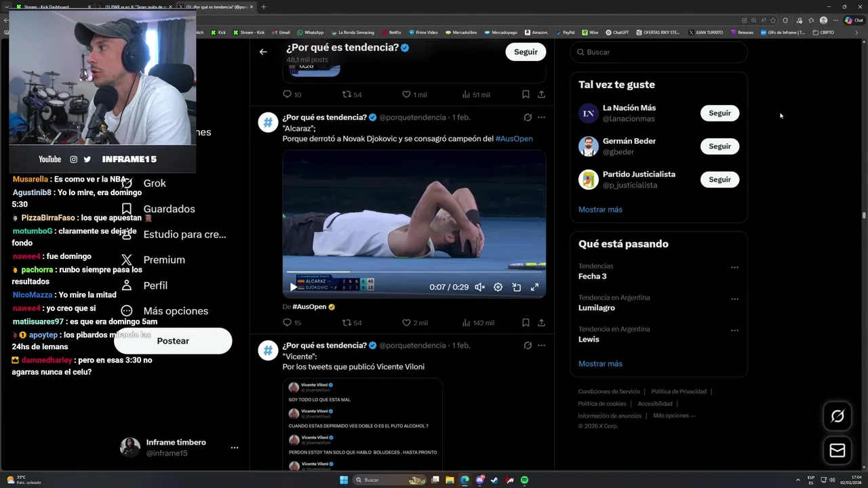868x488 pixels.
Task: Show more trends under Qué está pasando
Action: click(600, 364)
